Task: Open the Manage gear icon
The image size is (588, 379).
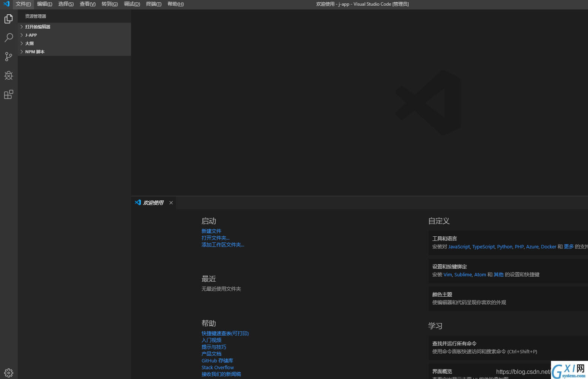Action: pos(9,373)
